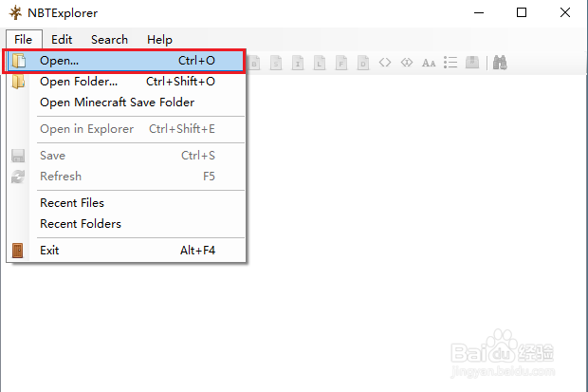This screenshot has width=588, height=392.
Task: Click the Add Float tag icon
Action: [x=341, y=63]
